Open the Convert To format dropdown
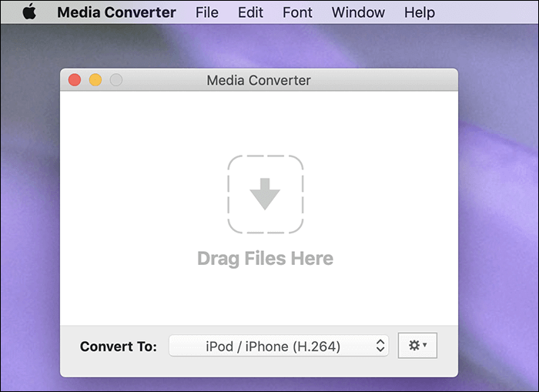 279,346
